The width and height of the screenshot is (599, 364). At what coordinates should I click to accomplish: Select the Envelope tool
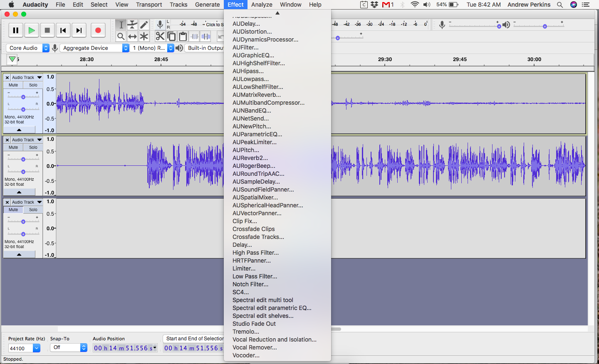(x=132, y=25)
